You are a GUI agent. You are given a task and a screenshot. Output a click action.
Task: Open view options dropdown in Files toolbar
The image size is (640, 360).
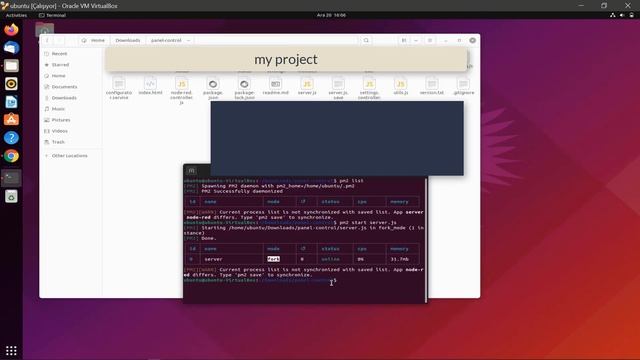point(416,40)
